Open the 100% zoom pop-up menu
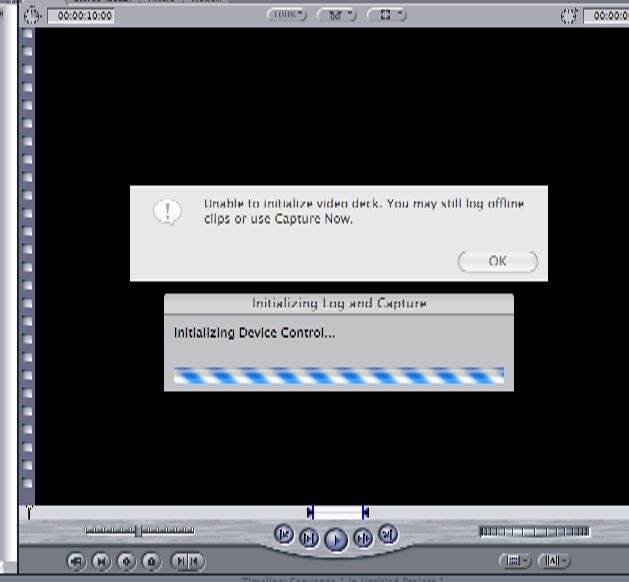629x582 pixels. tap(287, 15)
